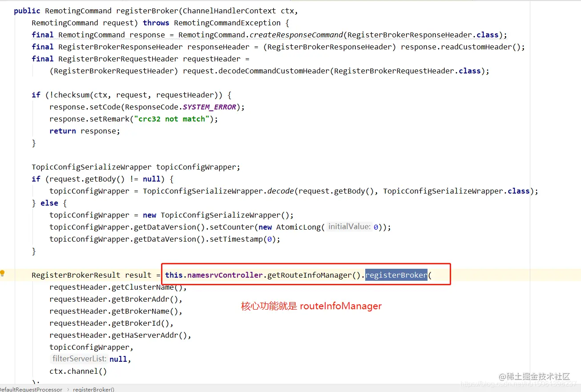Click the initialValue inlay hint
The width and height of the screenshot is (581, 392).
click(x=349, y=227)
